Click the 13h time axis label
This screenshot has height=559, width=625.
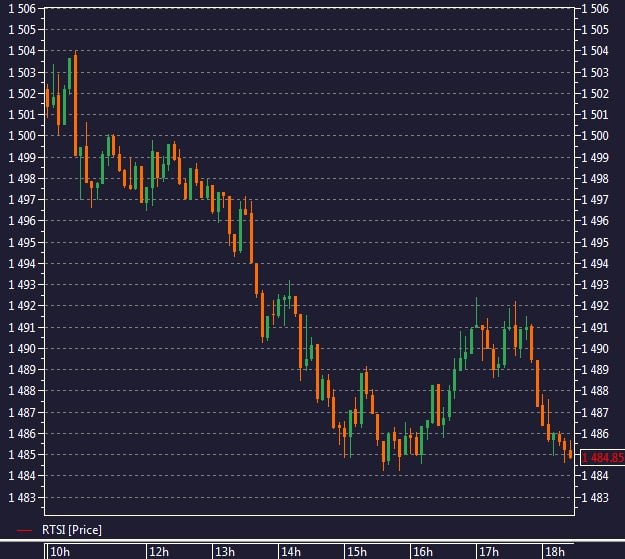click(225, 552)
